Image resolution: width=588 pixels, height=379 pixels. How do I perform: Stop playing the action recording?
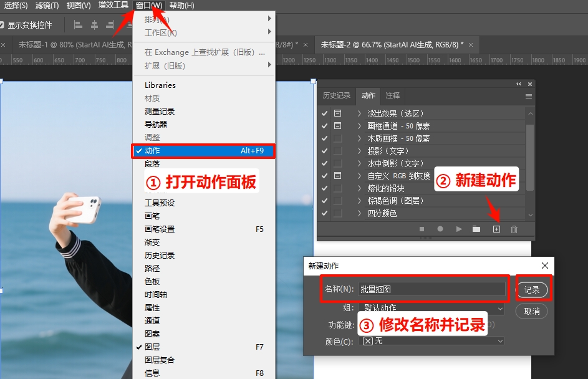(422, 229)
